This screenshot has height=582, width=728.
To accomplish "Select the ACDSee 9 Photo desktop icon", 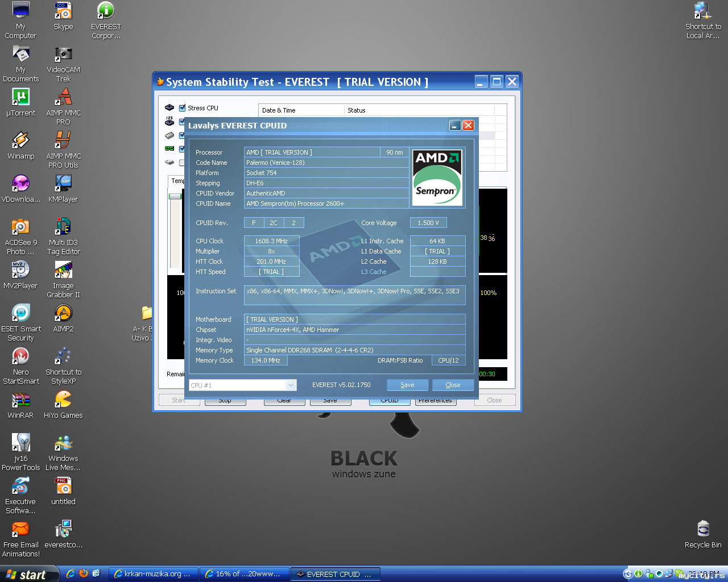I will (20, 236).
